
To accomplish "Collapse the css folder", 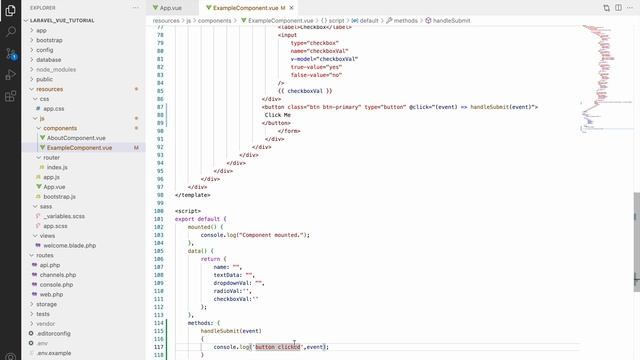I will click(x=44, y=99).
